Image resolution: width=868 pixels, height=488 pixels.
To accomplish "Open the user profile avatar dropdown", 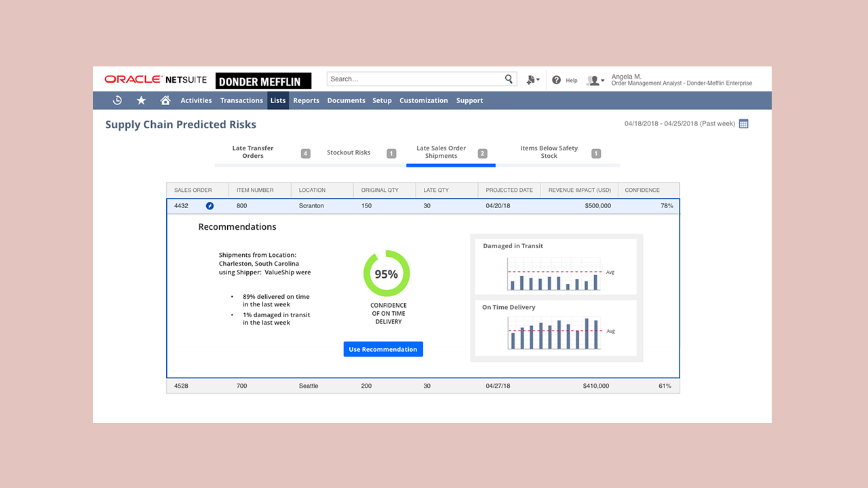I will click(x=595, y=80).
